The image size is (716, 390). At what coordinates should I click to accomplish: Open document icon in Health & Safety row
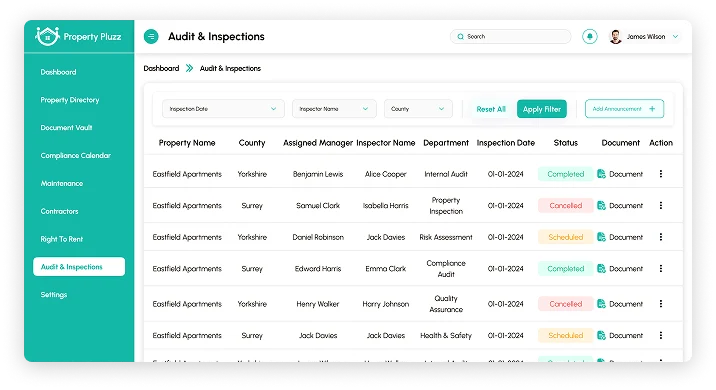pos(601,335)
